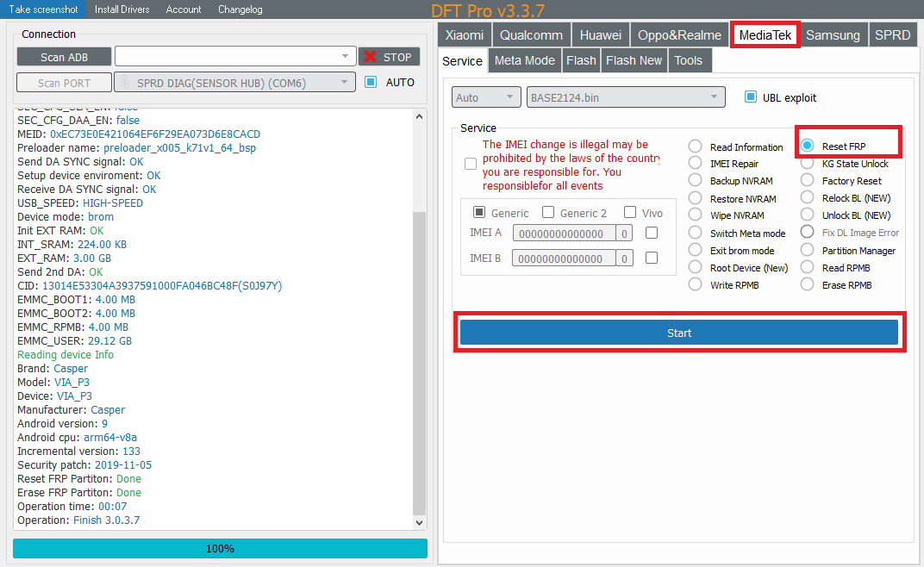
Task: Select the Root Device (New) option
Action: [696, 267]
